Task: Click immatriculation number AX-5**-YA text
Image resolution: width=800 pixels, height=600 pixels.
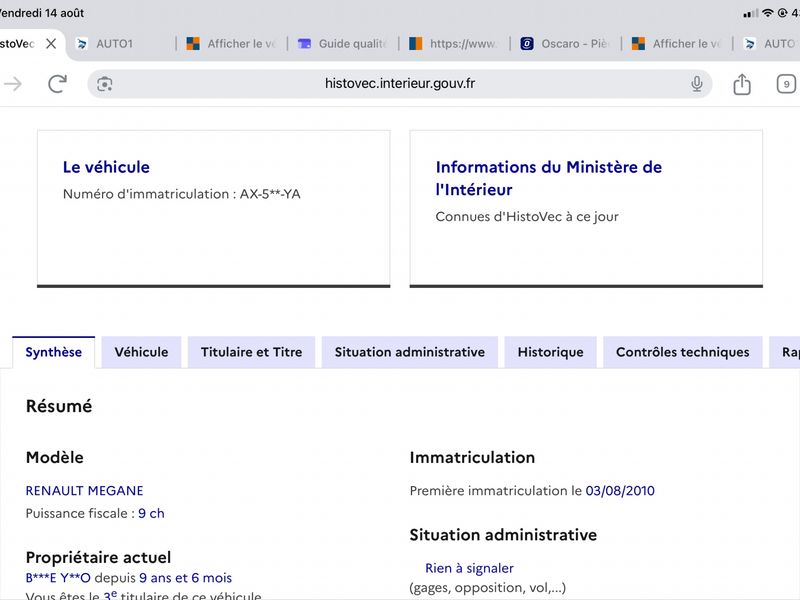Action: [x=270, y=194]
